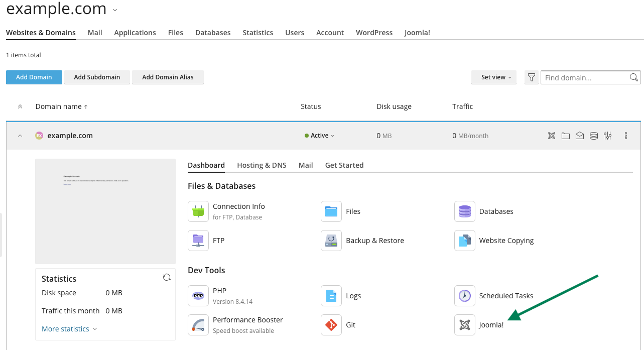
Task: Click the Files folder icon
Action: (331, 211)
